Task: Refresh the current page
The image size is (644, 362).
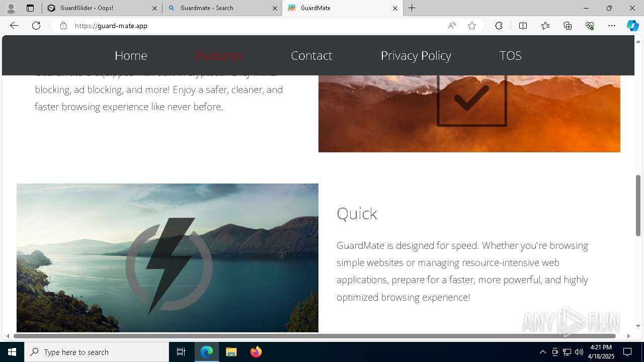Action: pos(36,26)
